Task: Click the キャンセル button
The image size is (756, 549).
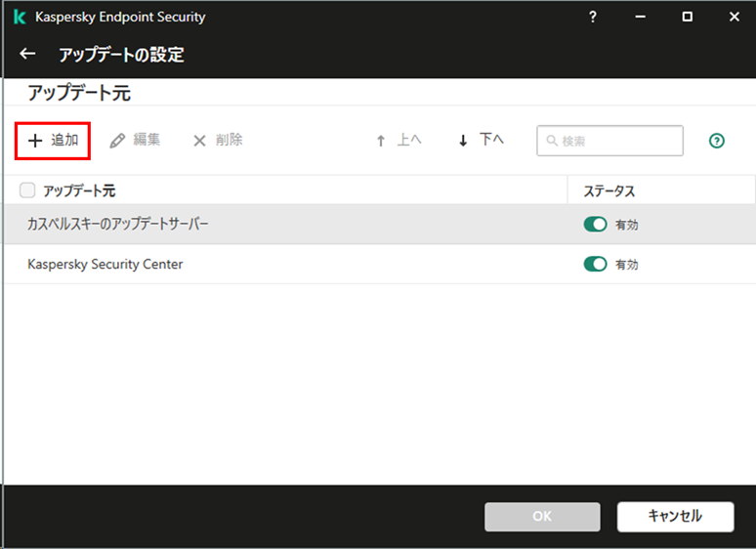Action: 676,517
